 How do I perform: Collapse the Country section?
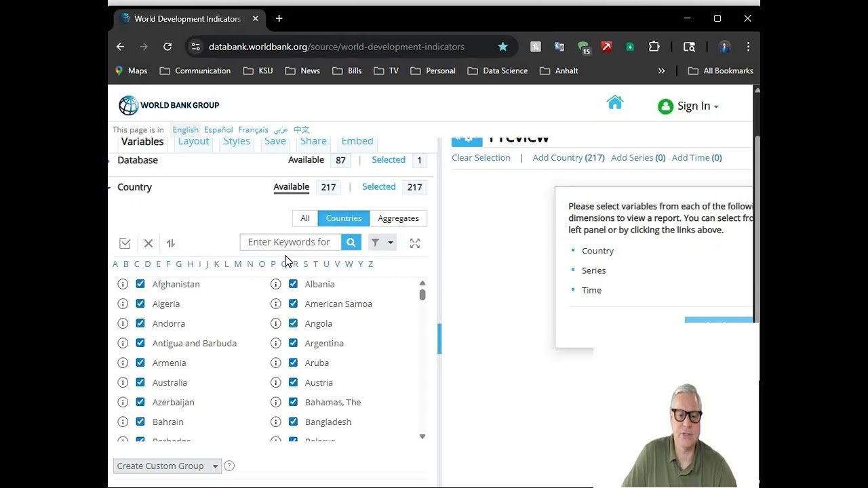109,187
